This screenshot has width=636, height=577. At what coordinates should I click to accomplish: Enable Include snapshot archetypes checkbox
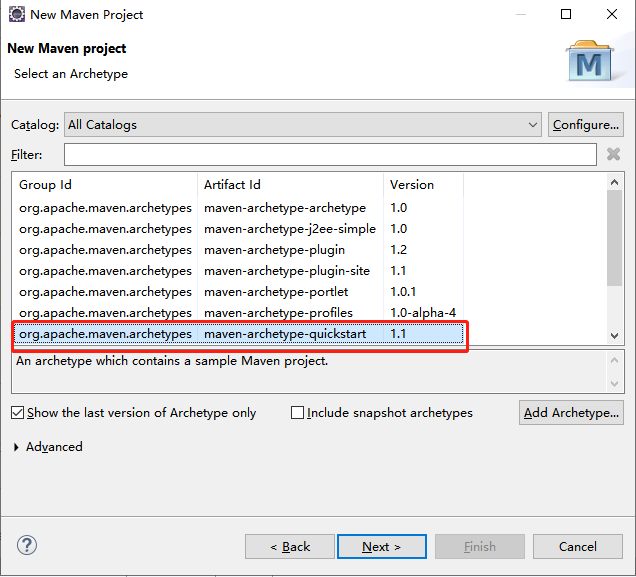[x=297, y=413]
